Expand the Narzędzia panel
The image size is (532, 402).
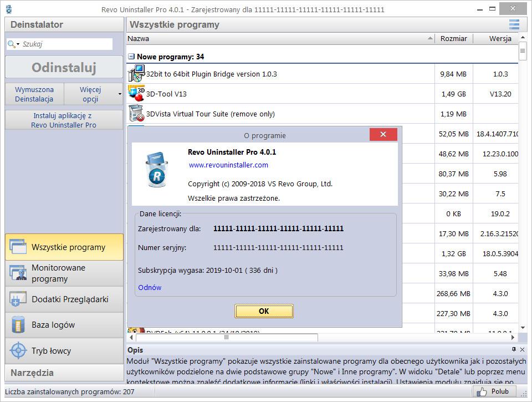click(x=64, y=373)
